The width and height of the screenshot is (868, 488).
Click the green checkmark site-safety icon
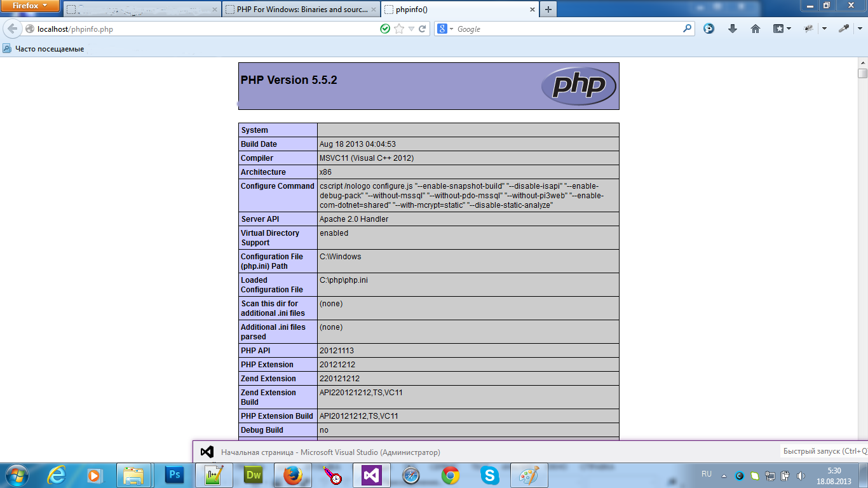(384, 29)
